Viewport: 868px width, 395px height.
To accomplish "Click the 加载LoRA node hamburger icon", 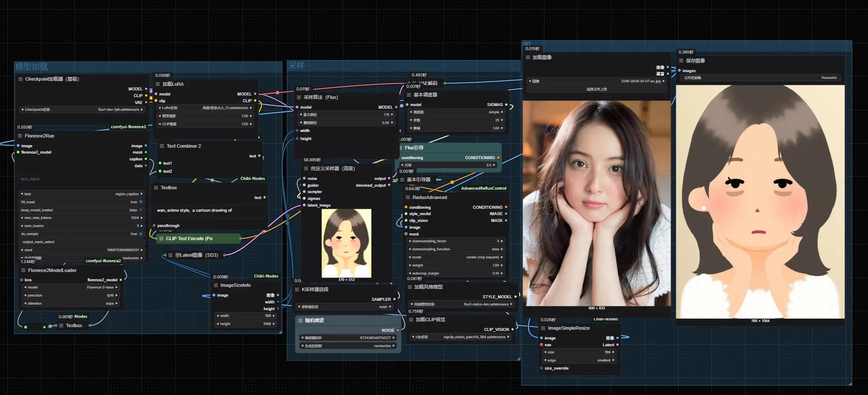I will pos(158,84).
